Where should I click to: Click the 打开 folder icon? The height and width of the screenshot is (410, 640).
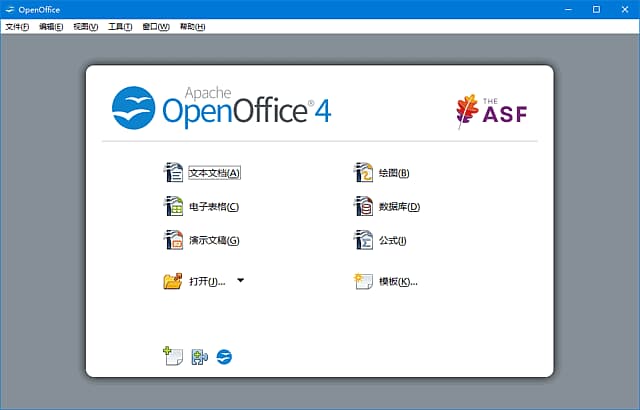(x=173, y=281)
